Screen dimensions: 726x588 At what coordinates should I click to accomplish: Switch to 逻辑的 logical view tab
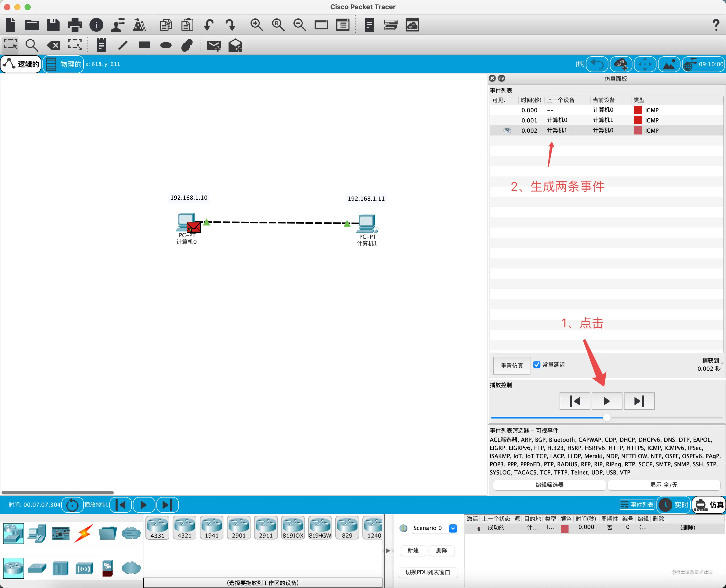click(21, 64)
